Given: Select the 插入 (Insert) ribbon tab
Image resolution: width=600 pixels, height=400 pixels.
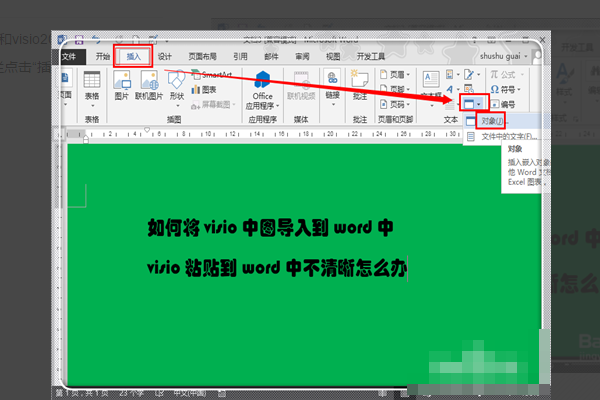Looking at the screenshot, I should pos(134,57).
